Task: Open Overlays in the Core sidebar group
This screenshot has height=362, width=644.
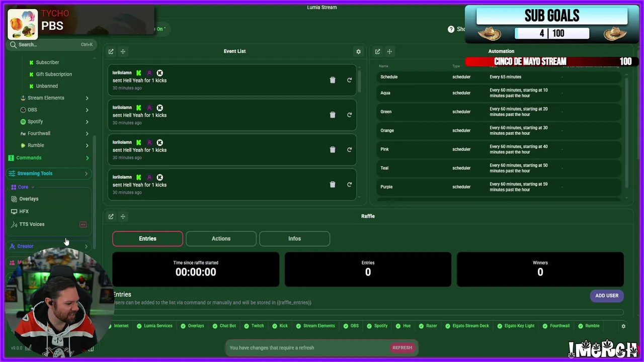Action: tap(29, 199)
